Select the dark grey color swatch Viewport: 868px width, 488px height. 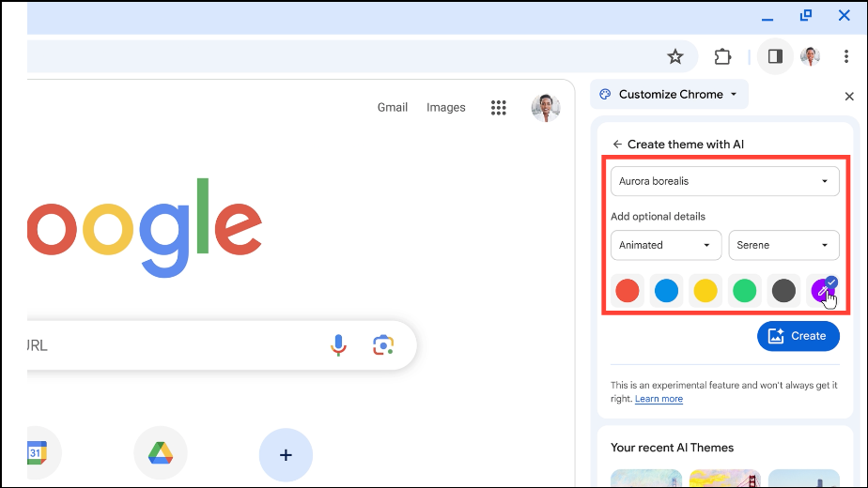783,291
